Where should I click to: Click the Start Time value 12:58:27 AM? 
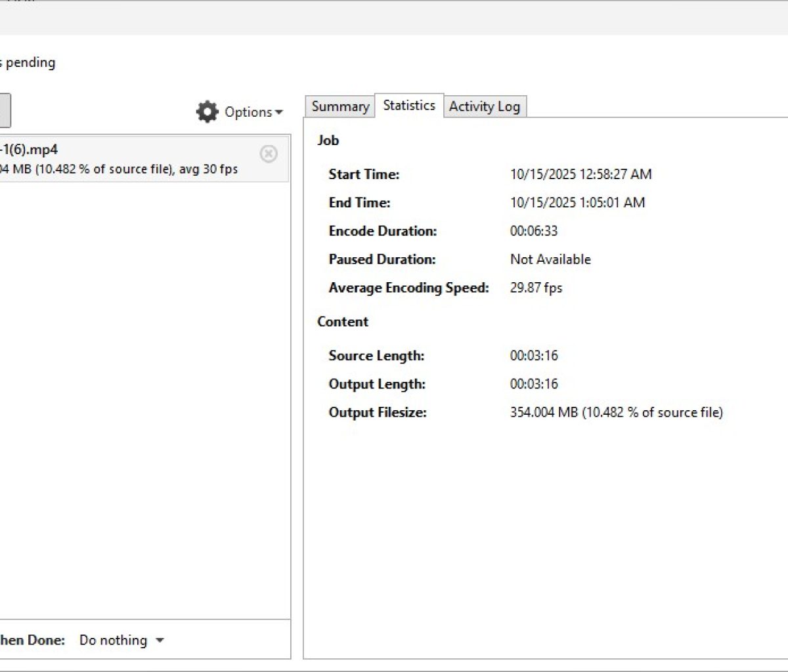coord(580,174)
